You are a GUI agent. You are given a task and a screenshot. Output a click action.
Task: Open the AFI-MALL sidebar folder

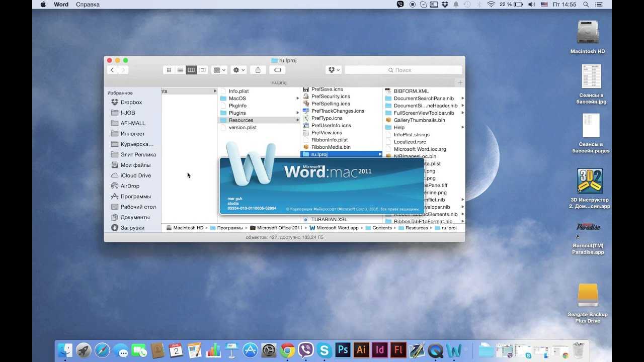(x=133, y=123)
